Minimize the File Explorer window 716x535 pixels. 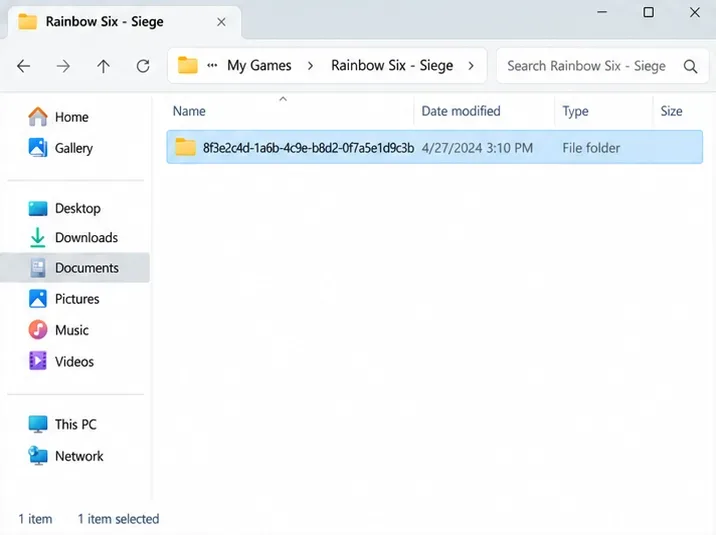[x=602, y=12]
